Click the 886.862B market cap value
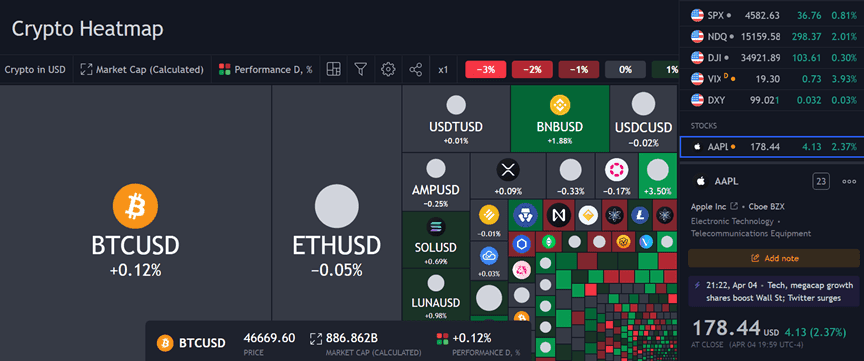The image size is (864, 361). click(352, 338)
